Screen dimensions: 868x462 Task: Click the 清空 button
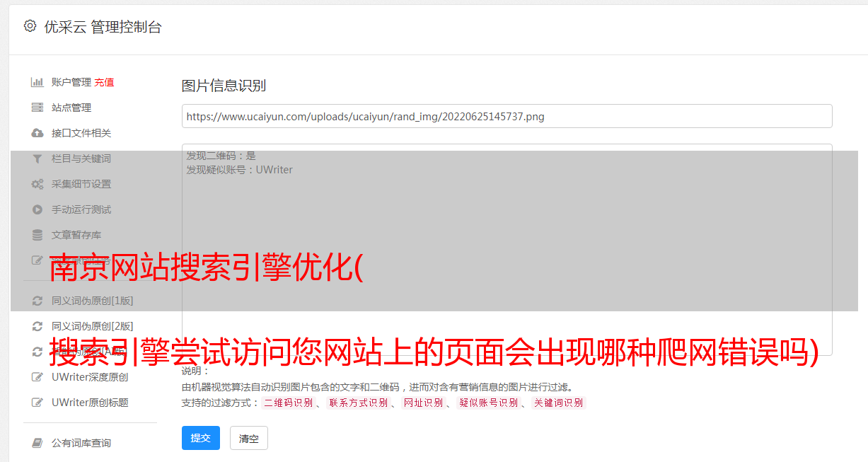click(x=249, y=438)
